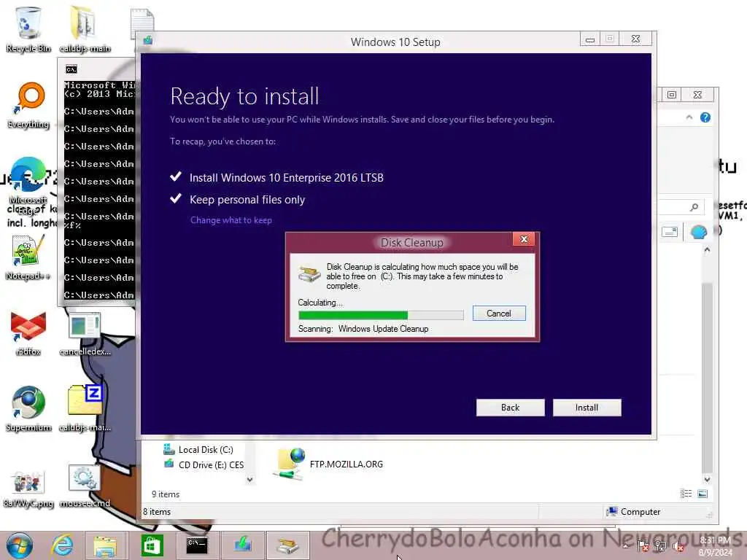Click the Command Prompt window system icon

click(x=71, y=69)
